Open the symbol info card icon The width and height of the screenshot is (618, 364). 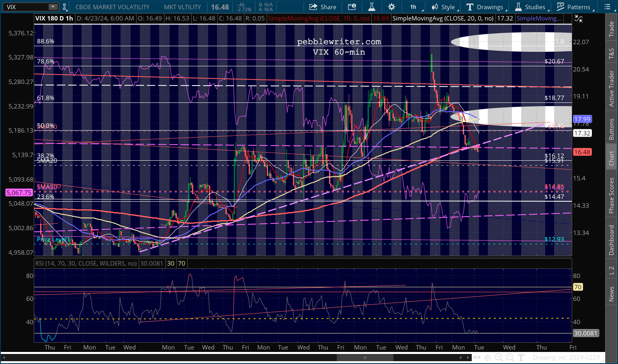coord(352,7)
